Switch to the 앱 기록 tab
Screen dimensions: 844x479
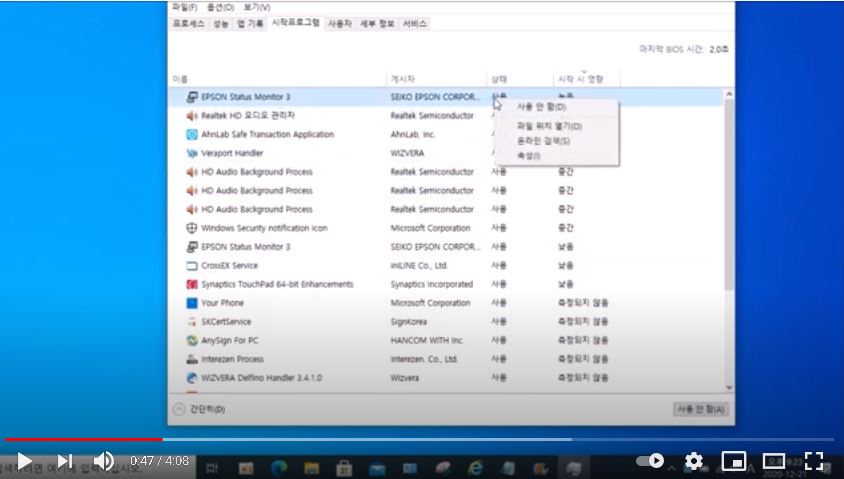250,24
